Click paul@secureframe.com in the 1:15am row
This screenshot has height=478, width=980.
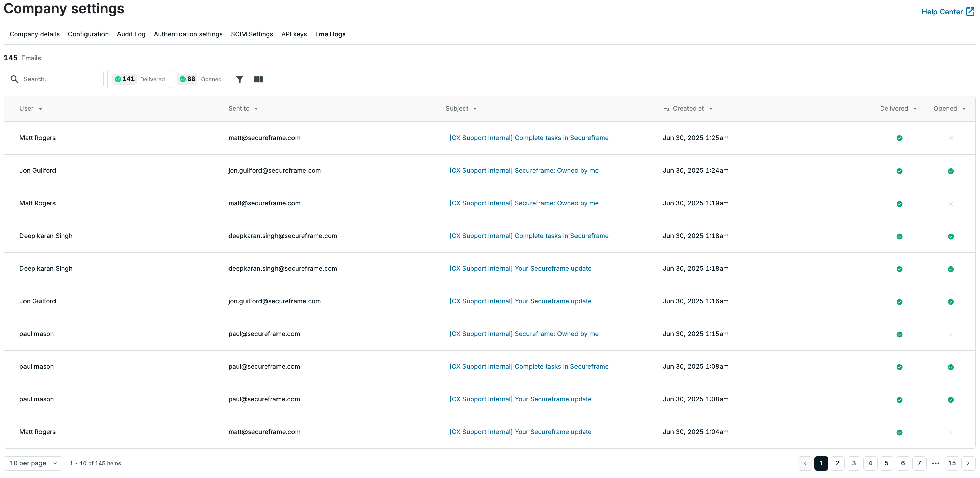point(264,334)
